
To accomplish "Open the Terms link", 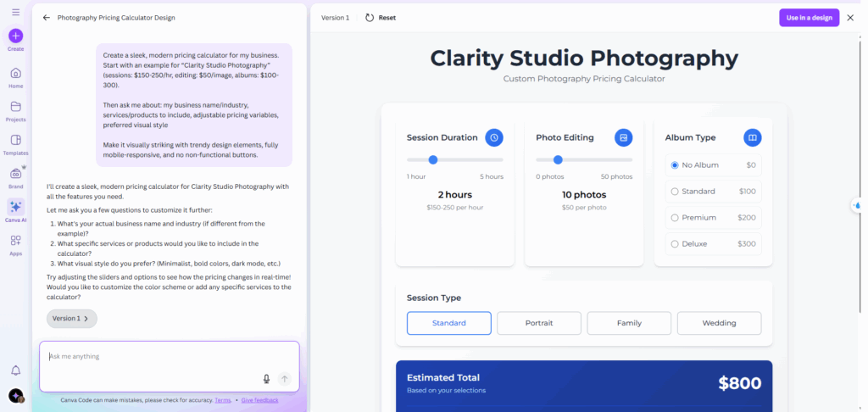I will (x=223, y=400).
